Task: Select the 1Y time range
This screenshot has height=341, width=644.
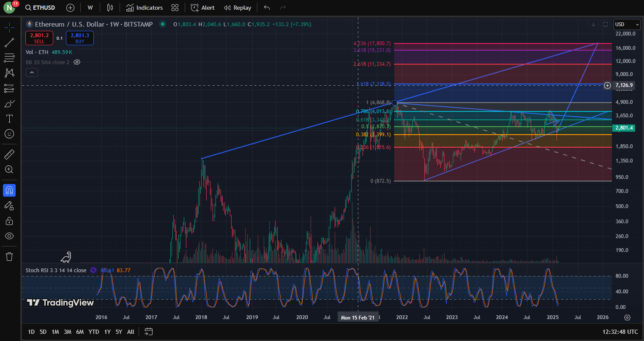Action: [x=107, y=332]
